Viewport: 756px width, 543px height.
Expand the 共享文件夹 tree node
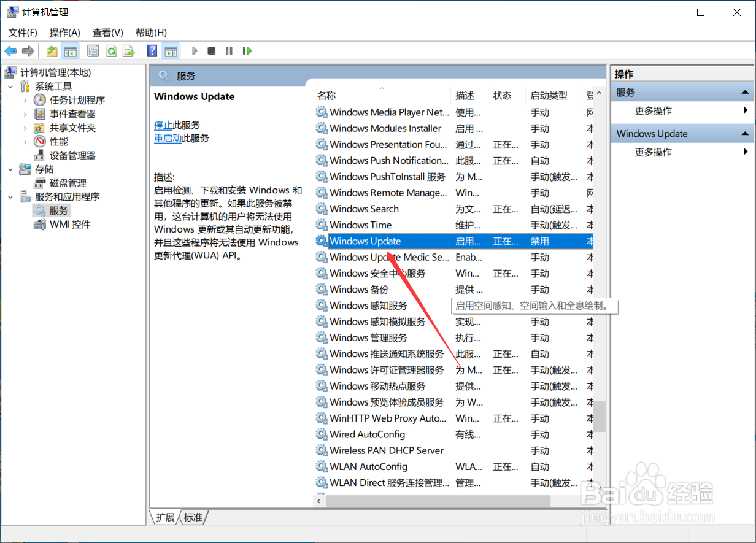(25, 128)
